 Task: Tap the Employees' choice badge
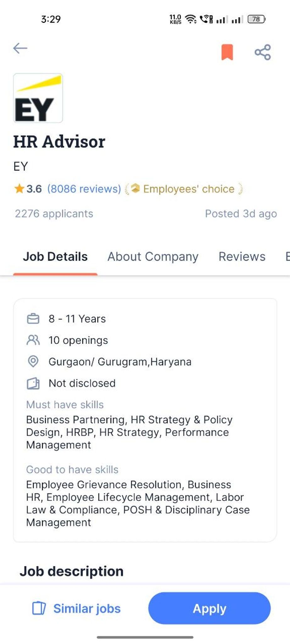[184, 189]
